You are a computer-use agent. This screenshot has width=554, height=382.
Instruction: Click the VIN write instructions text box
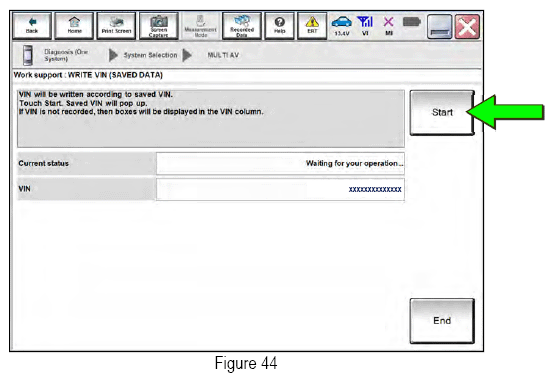point(211,118)
